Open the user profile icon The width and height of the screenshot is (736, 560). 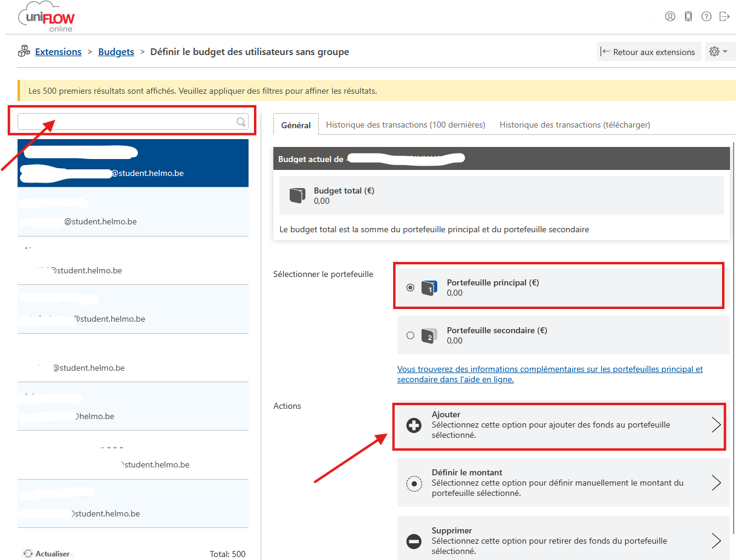coord(670,16)
